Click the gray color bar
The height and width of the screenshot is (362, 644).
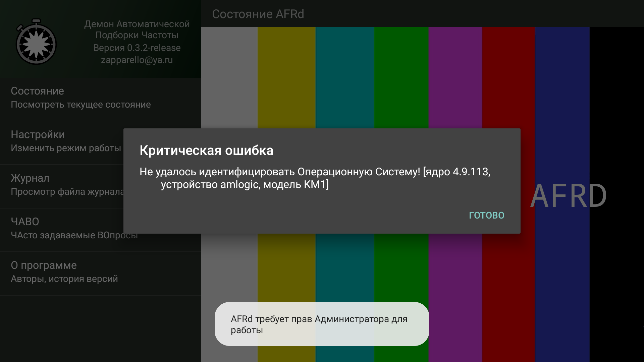(x=229, y=77)
